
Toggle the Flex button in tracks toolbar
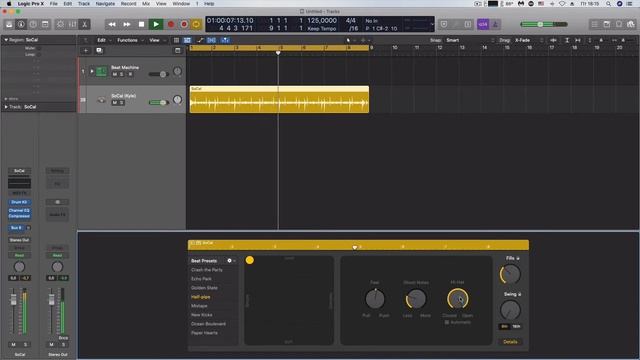click(211, 40)
